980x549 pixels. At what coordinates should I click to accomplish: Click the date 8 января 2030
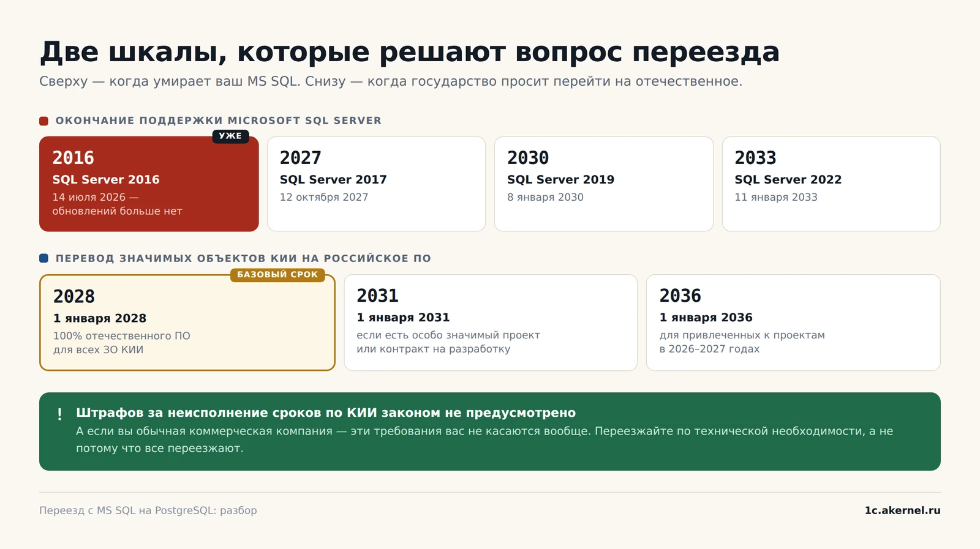[545, 197]
